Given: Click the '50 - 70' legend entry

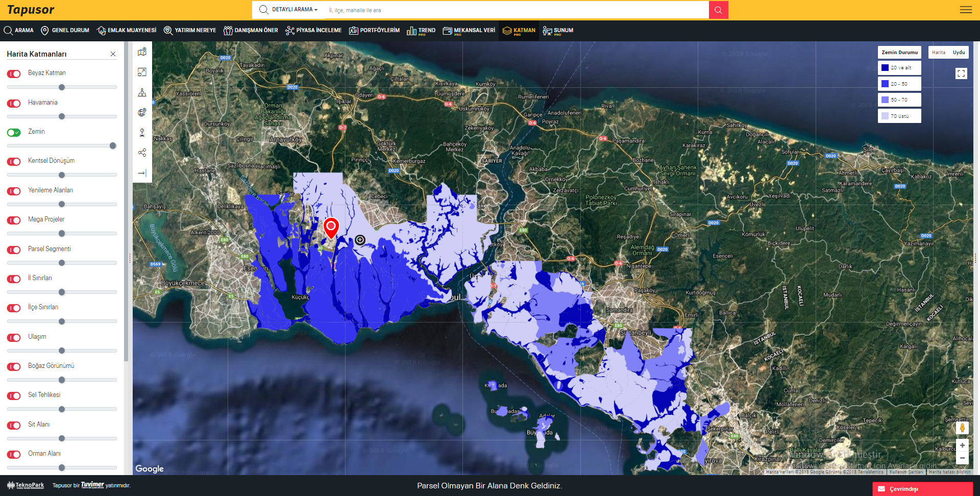Looking at the screenshot, I should pyautogui.click(x=899, y=100).
